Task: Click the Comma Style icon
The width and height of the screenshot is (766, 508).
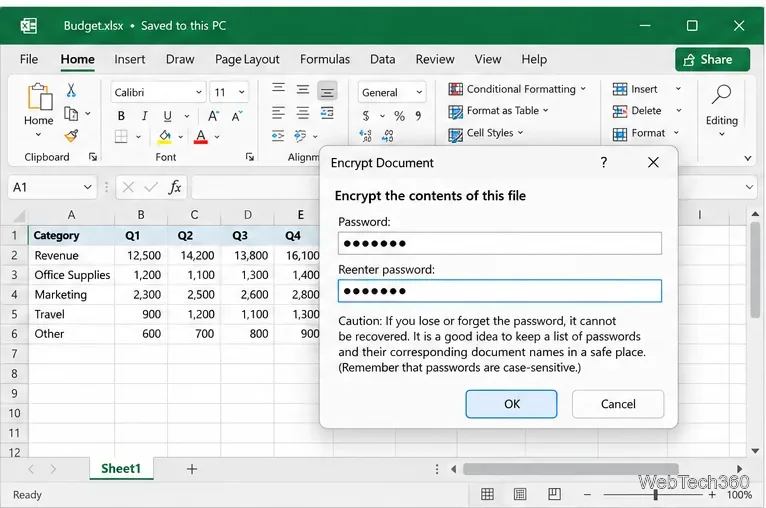Action: (x=418, y=116)
